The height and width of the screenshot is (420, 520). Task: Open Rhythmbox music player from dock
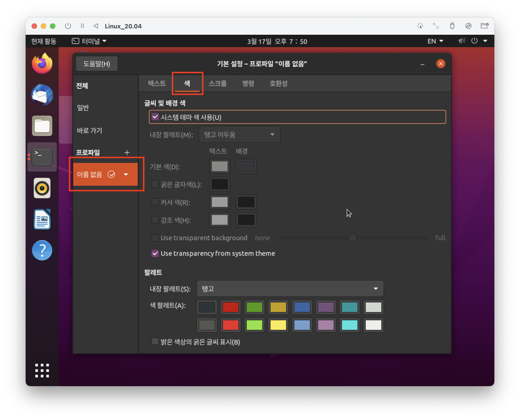point(42,188)
